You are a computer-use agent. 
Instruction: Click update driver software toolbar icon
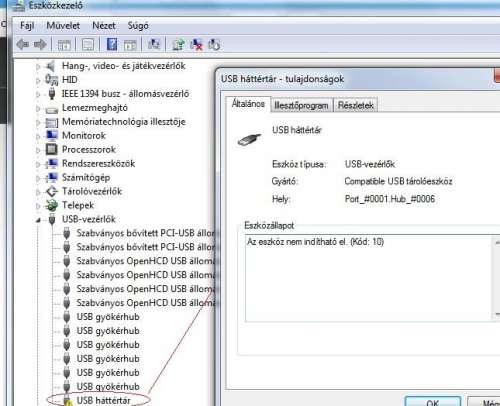point(178,44)
